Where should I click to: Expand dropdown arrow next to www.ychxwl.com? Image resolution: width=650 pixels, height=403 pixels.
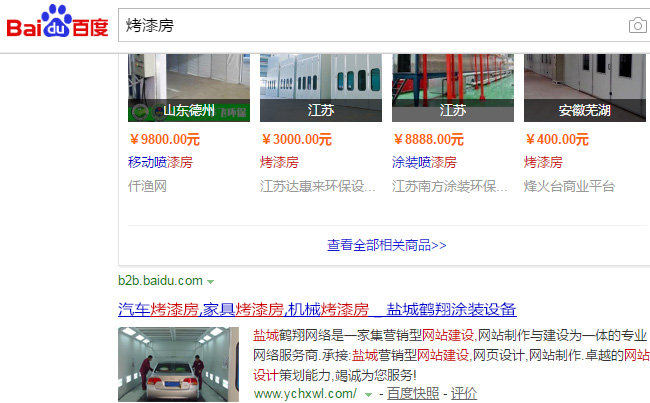tap(368, 394)
